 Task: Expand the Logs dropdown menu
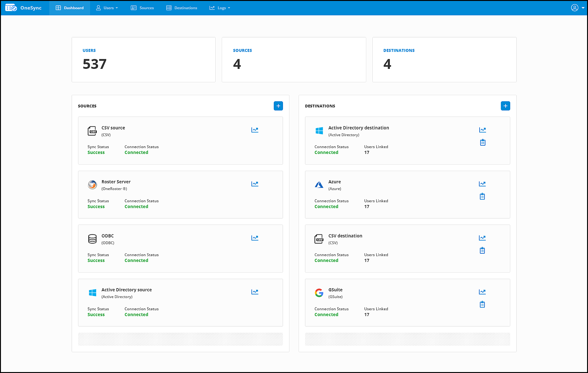coord(220,8)
